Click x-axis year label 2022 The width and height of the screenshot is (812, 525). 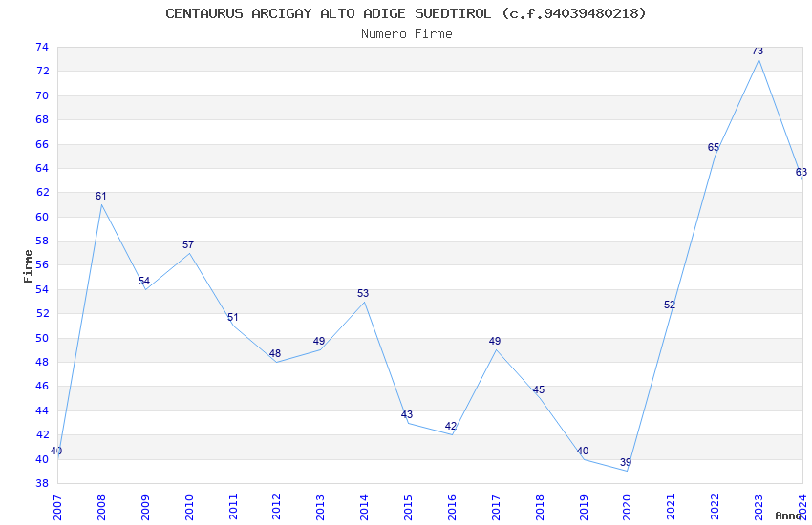pyautogui.click(x=716, y=508)
